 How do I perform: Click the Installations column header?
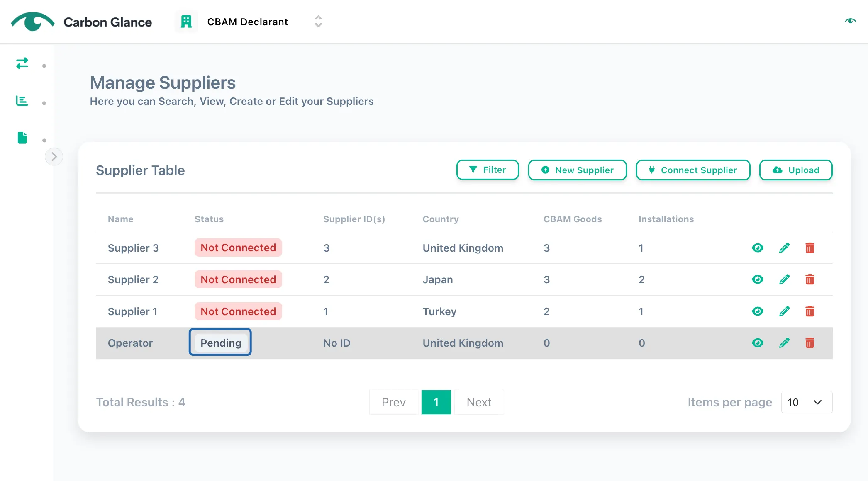tap(666, 219)
